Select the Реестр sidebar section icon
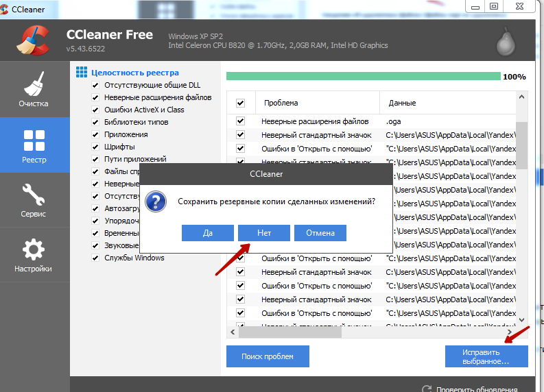544x392 pixels. [x=34, y=145]
